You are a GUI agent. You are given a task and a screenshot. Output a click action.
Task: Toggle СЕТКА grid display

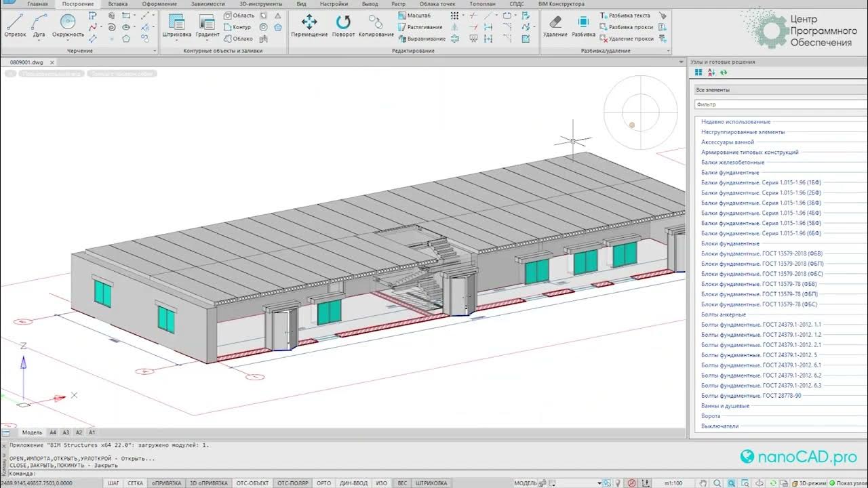tap(136, 483)
